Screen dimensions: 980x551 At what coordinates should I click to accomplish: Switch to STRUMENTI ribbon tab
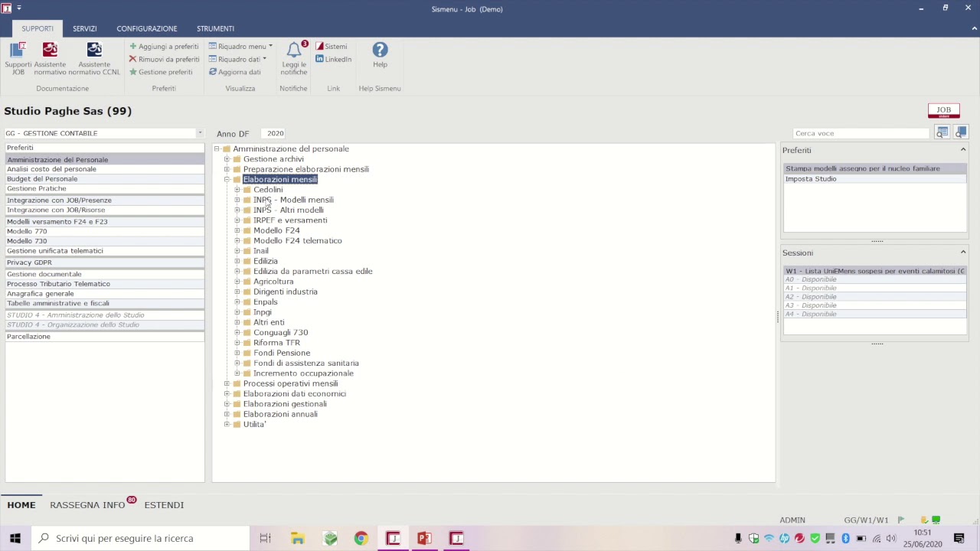(215, 28)
